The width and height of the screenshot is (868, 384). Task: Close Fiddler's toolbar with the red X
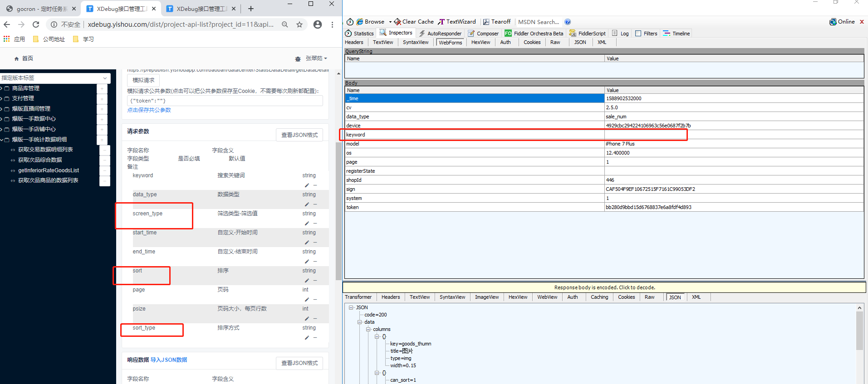click(x=862, y=22)
